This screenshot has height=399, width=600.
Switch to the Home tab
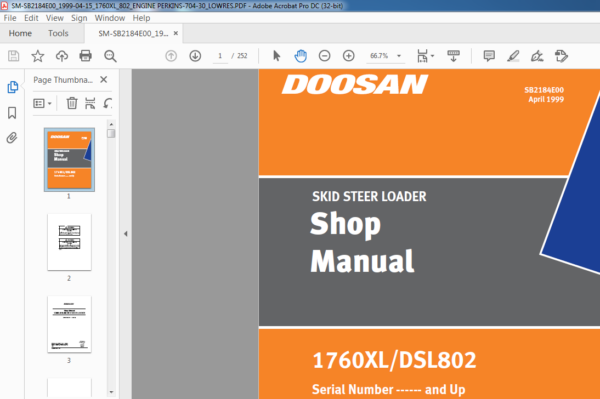coord(20,33)
